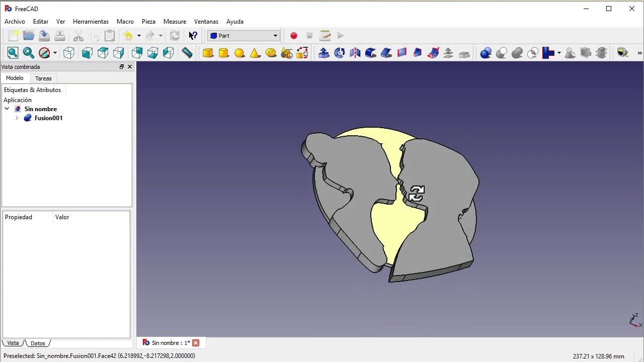This screenshot has width=644, height=362.
Task: Set front view
Action: (87, 53)
